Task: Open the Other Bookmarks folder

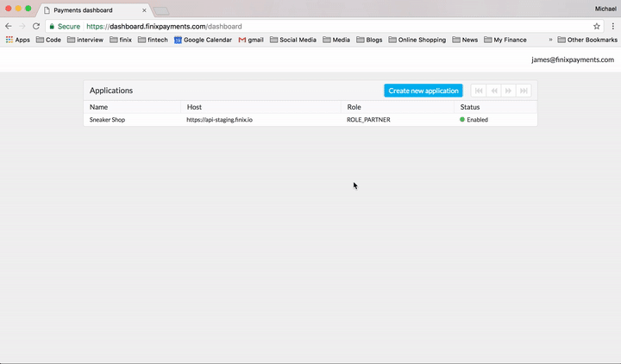Action: 586,40
